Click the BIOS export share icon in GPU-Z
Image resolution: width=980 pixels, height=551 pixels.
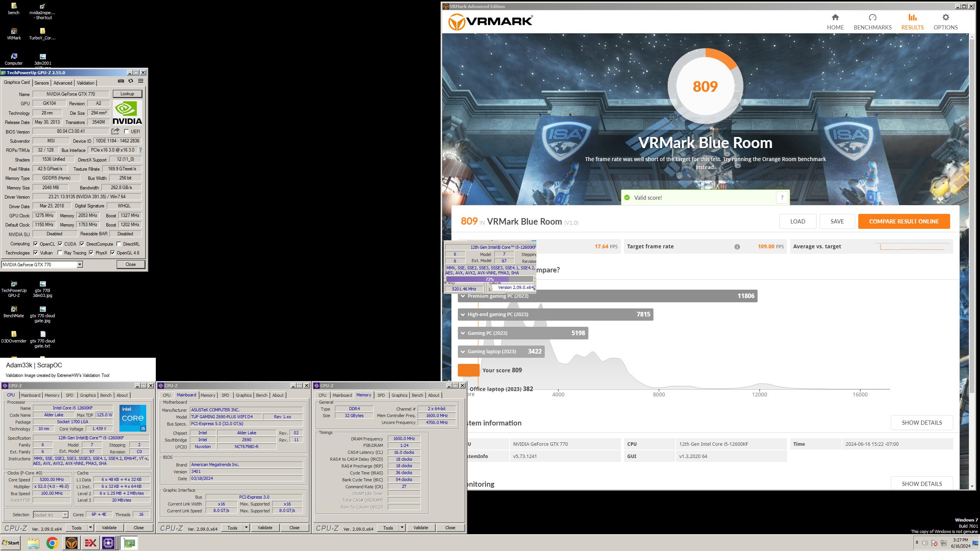click(115, 131)
